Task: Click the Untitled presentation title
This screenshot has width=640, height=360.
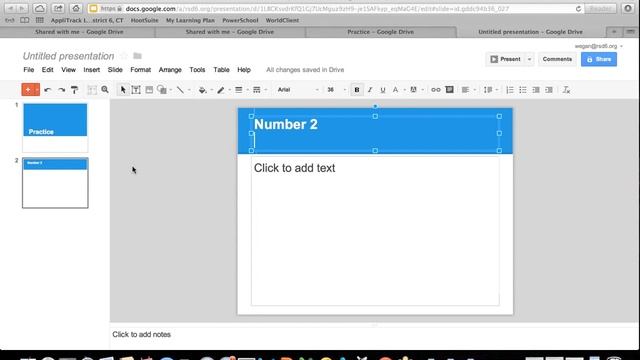Action: [x=69, y=56]
